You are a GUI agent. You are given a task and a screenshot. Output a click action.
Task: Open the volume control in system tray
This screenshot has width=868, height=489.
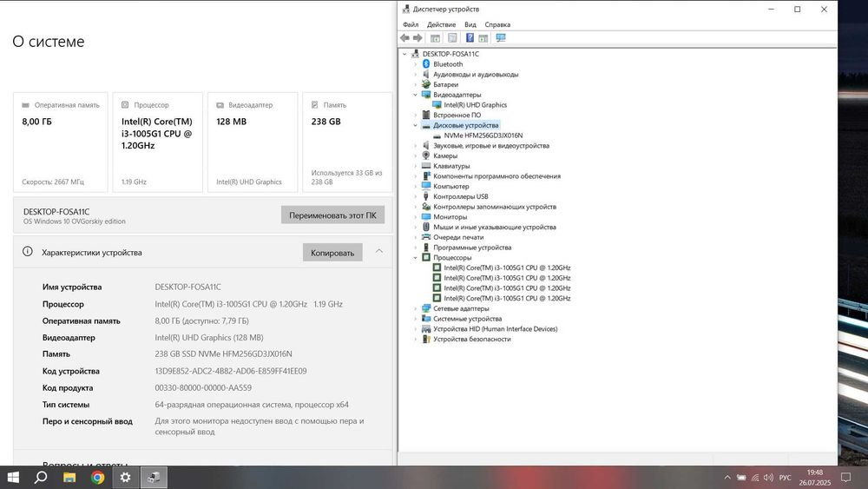pos(768,478)
